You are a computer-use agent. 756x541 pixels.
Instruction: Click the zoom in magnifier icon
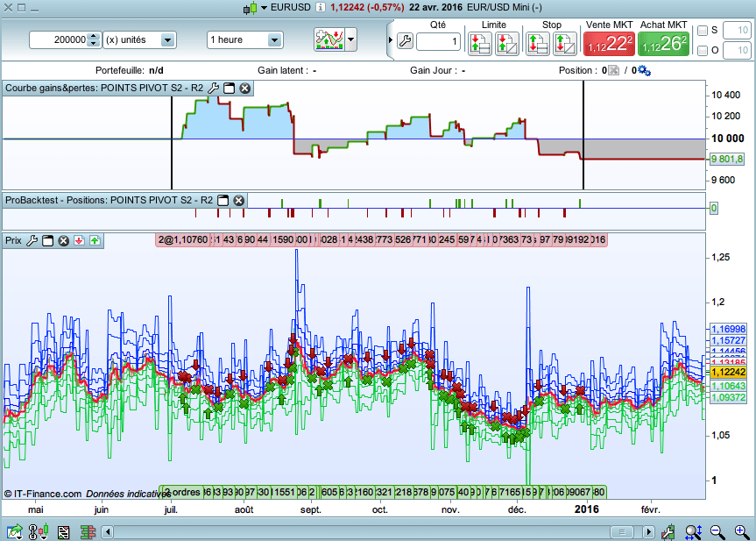click(x=741, y=531)
